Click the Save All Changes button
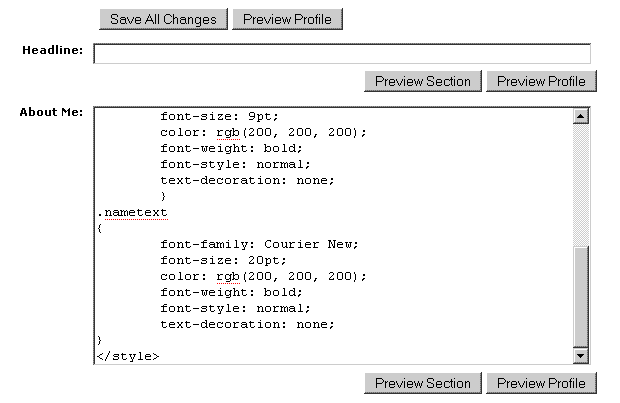Image resolution: width=620 pixels, height=403 pixels. coord(163,19)
